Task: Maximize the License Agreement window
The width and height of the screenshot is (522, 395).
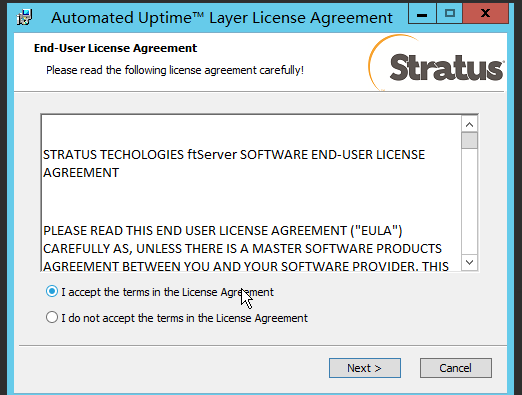Action: pyautogui.click(x=450, y=13)
